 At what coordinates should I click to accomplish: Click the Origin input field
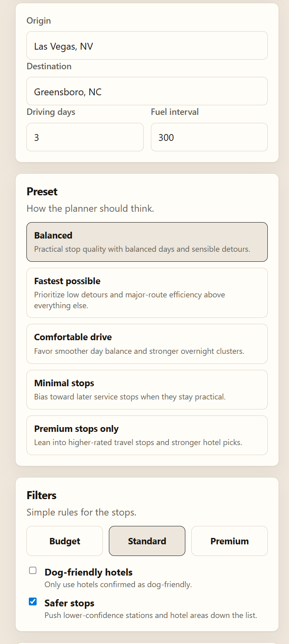tap(147, 46)
